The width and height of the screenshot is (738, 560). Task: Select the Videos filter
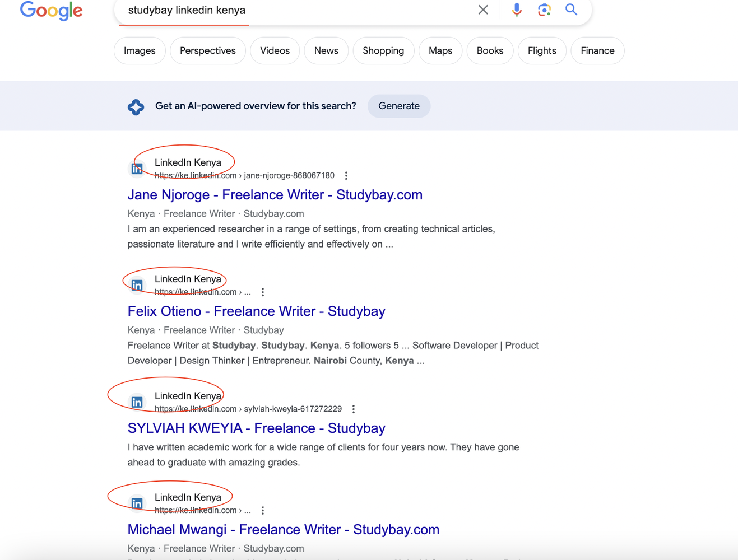tap(275, 51)
